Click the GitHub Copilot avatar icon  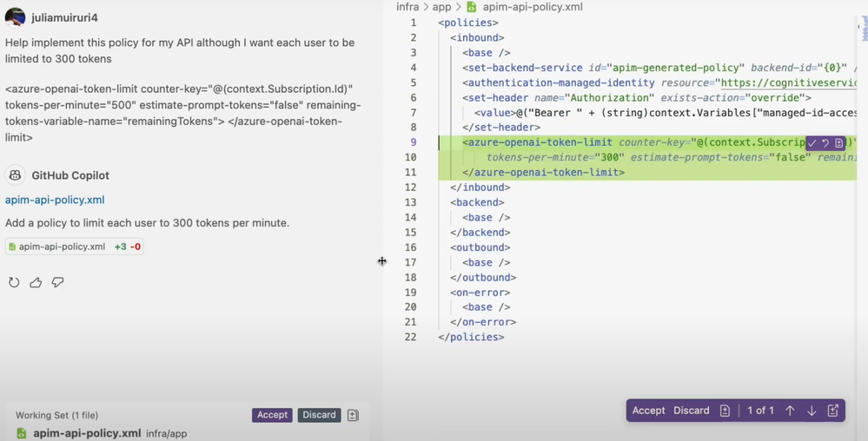click(15, 174)
